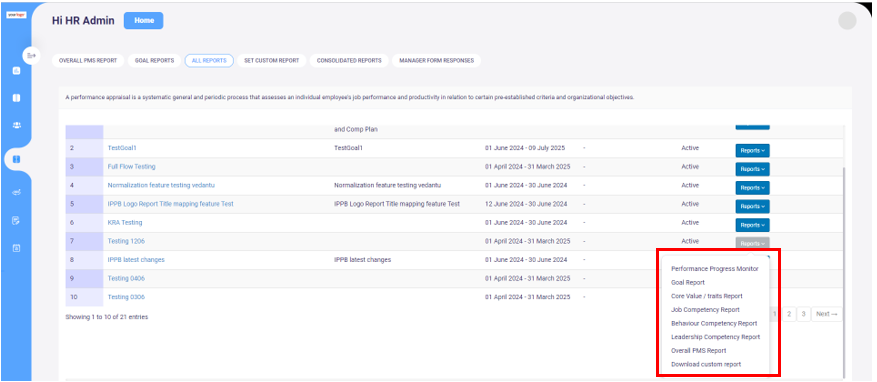Click the Home button
The width and height of the screenshot is (877, 382).
coord(144,21)
